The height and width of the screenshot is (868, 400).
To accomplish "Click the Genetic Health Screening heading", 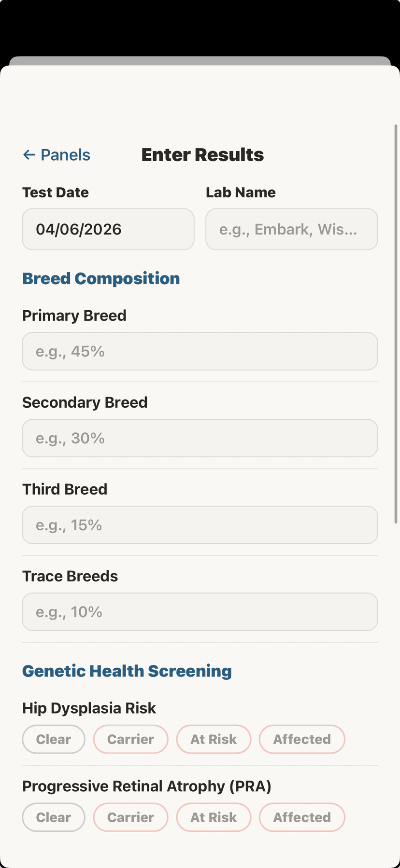I will (127, 671).
